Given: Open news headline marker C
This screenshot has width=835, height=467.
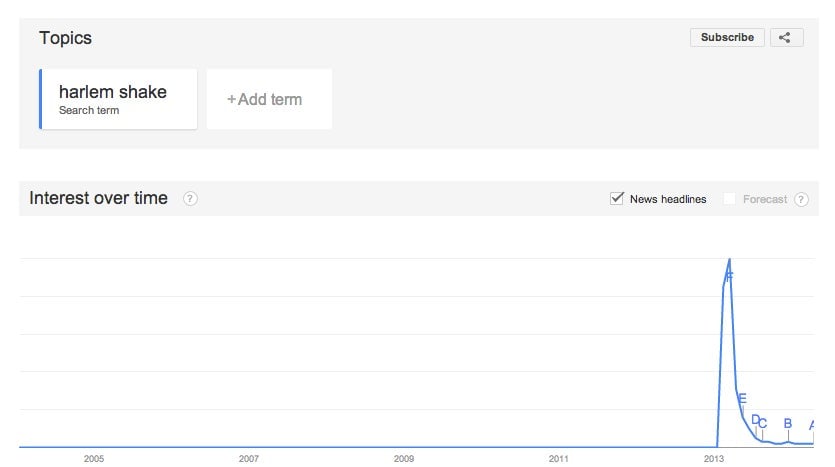Looking at the screenshot, I should click(x=763, y=423).
